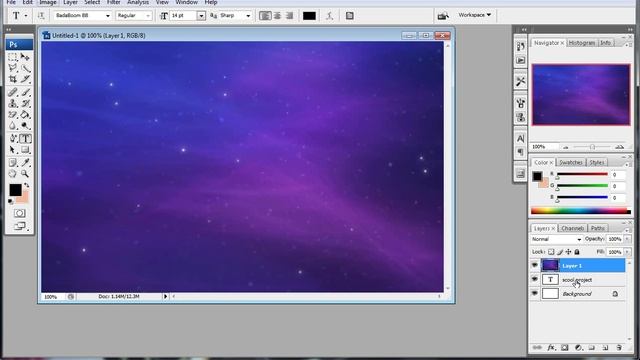The width and height of the screenshot is (640, 360).
Task: Select the Lasso tool
Action: click(13, 68)
